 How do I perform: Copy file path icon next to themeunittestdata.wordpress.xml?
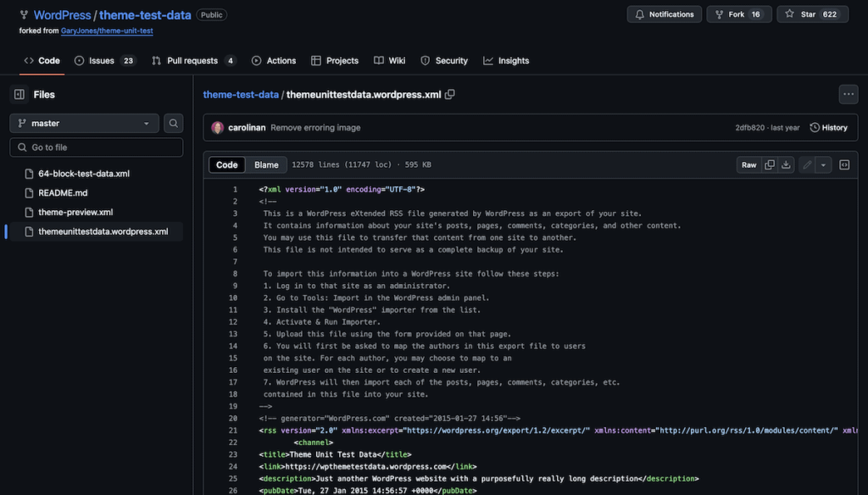(450, 95)
